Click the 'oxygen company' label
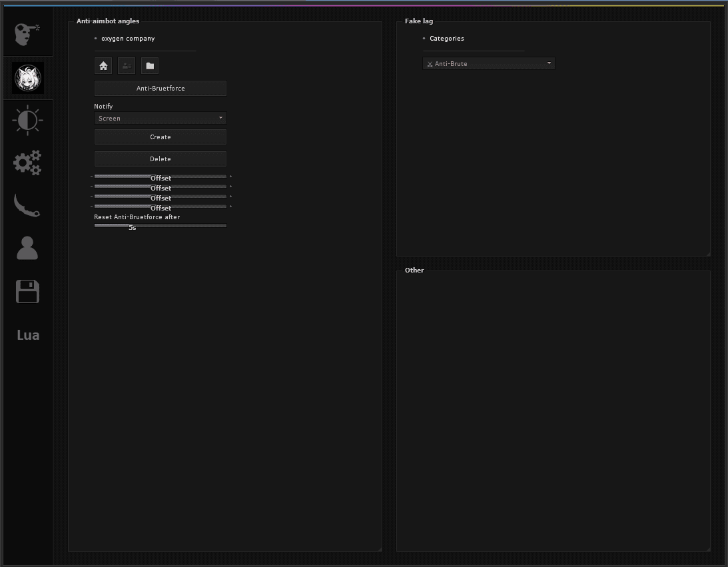 (128, 39)
